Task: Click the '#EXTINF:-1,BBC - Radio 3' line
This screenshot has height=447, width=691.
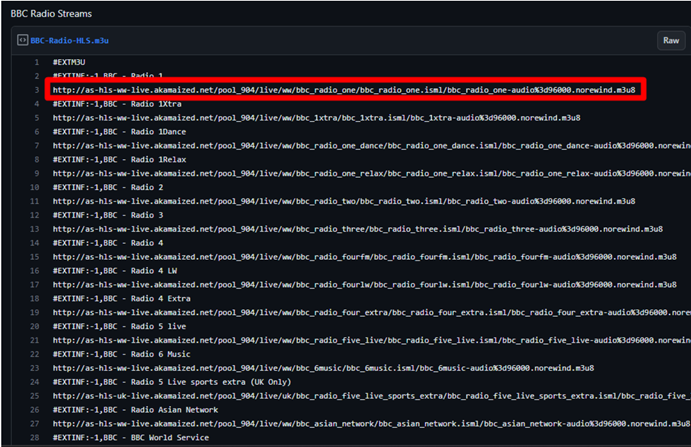Action: 108,215
